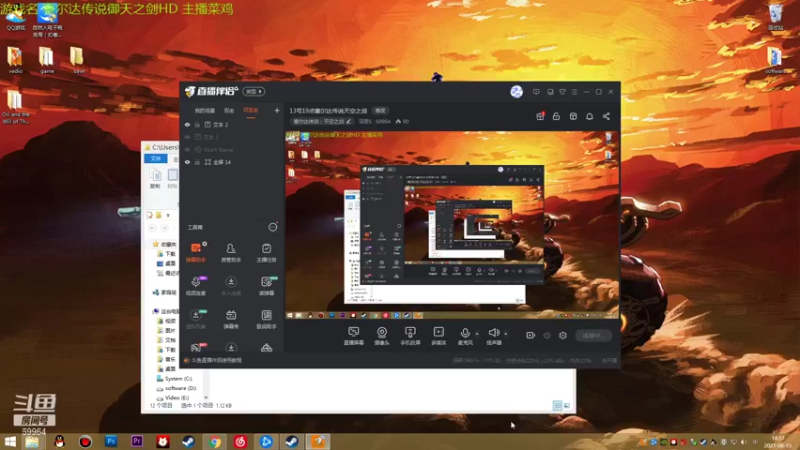Open 主播任务 tool icon
800x450 pixels.
pos(266,252)
